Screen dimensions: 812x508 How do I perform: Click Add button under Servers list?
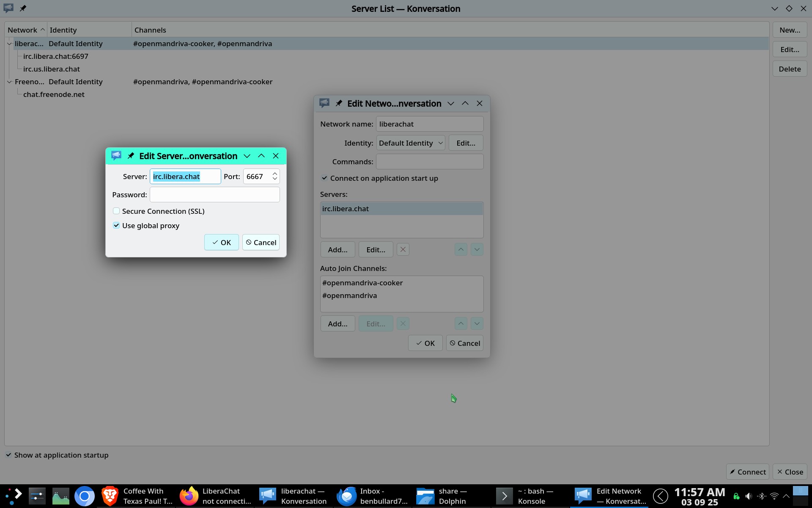[337, 250]
